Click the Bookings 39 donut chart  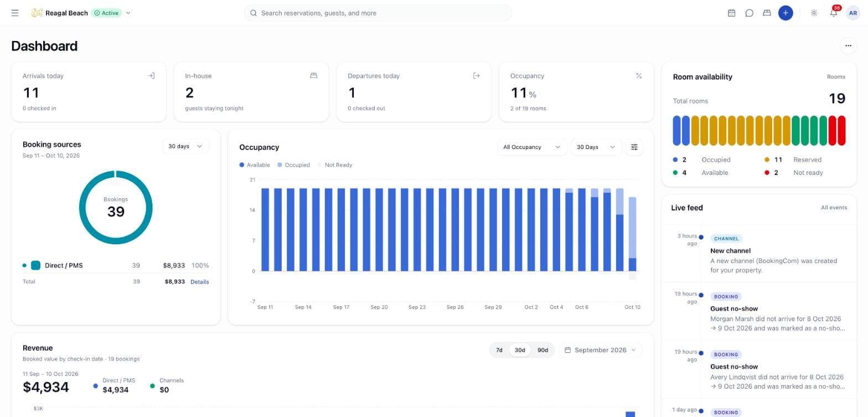[x=116, y=207]
